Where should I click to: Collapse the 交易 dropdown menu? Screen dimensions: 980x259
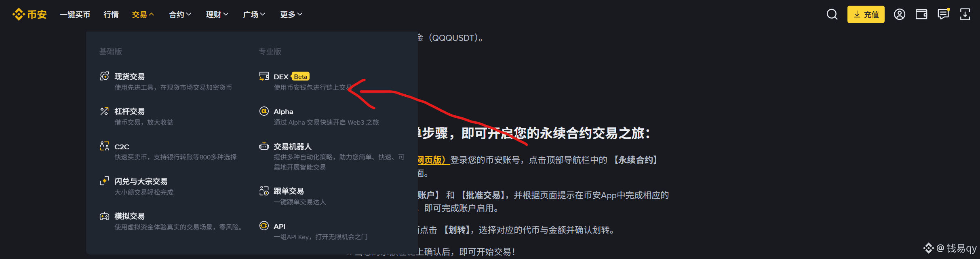coord(143,15)
